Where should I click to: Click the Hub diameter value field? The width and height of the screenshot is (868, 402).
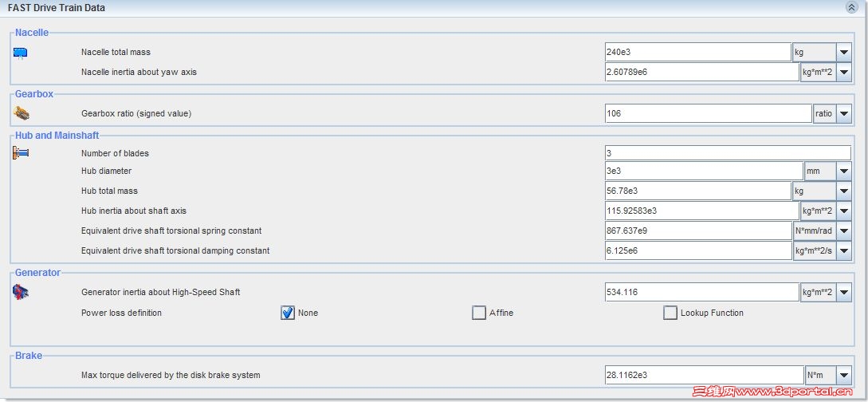click(704, 171)
